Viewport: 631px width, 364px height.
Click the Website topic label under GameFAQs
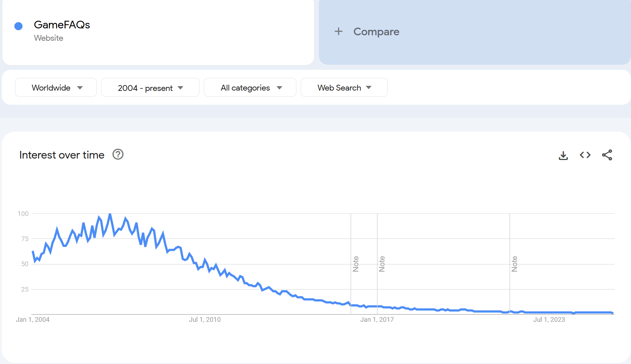(48, 38)
